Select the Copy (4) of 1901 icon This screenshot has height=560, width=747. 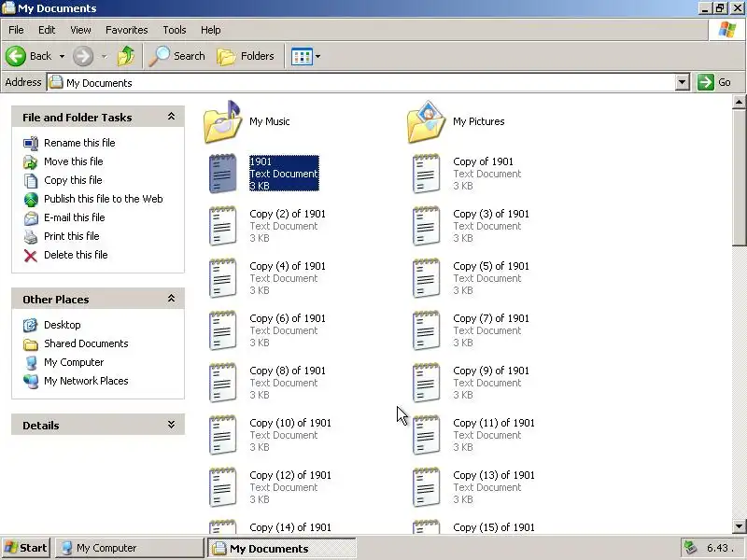click(x=222, y=278)
